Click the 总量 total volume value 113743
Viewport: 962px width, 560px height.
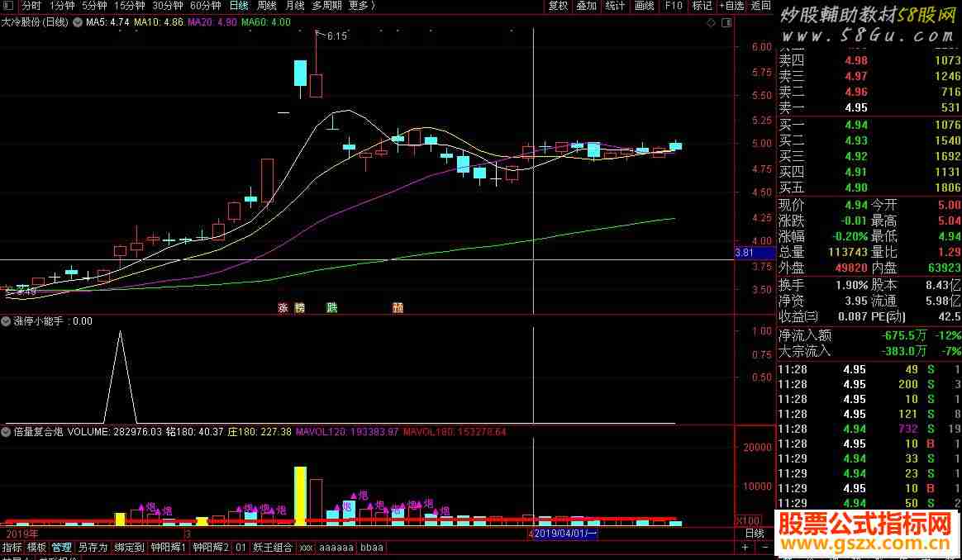pyautogui.click(x=848, y=252)
